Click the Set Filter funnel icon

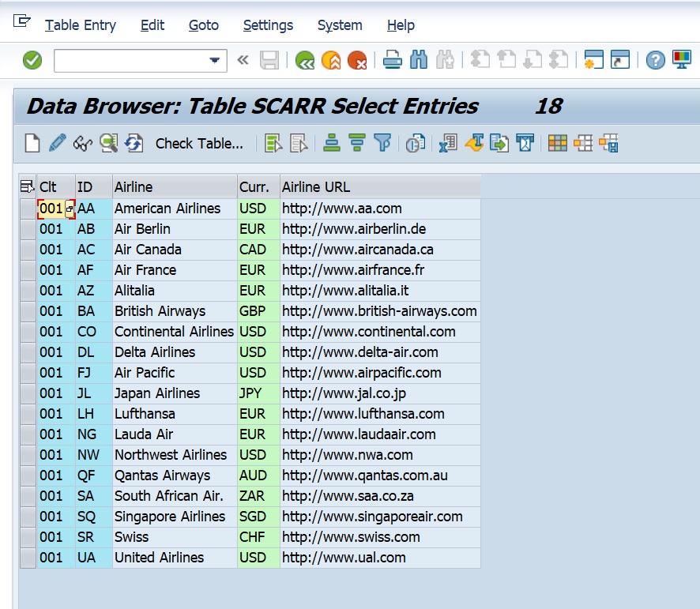pos(382,143)
